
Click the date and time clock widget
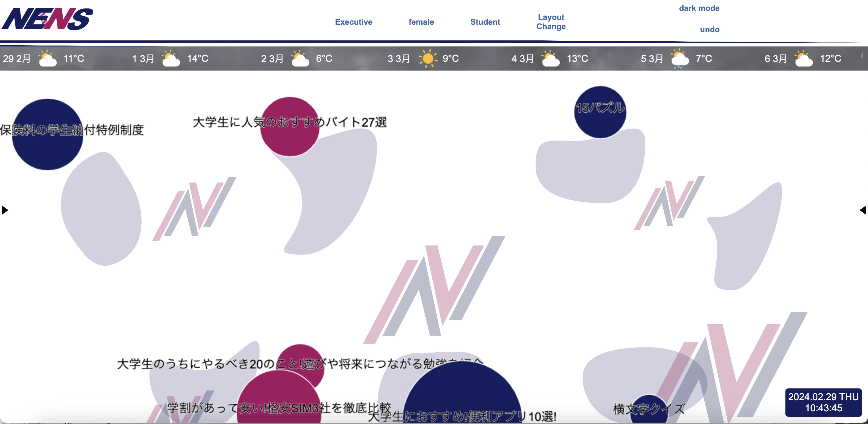coord(823,402)
